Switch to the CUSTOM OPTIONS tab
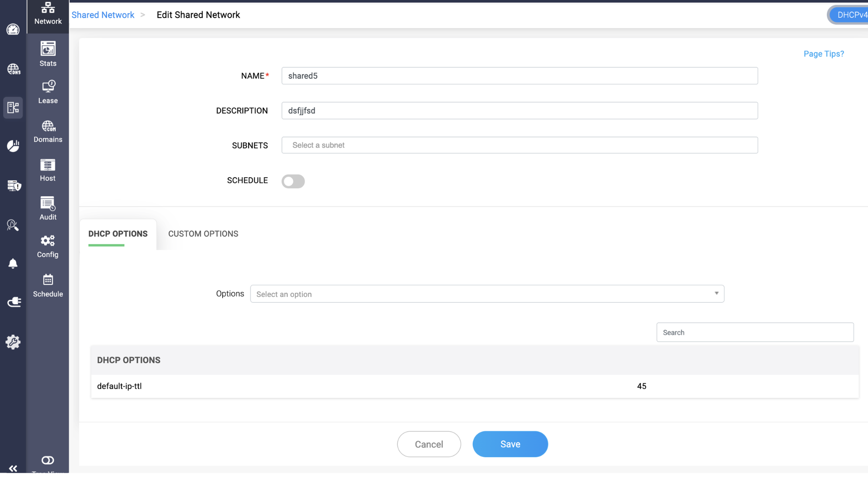This screenshot has height=488, width=868. [203, 234]
